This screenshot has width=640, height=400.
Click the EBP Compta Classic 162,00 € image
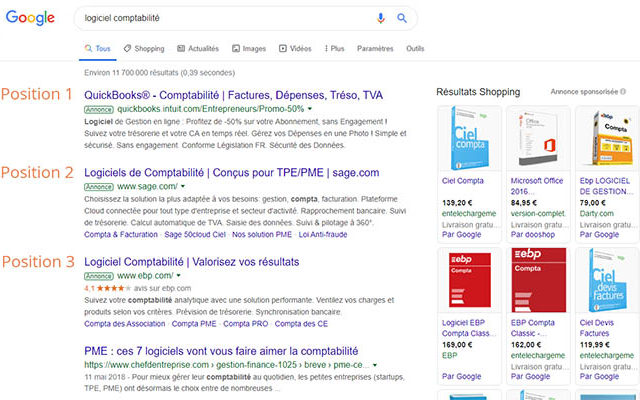click(x=538, y=280)
